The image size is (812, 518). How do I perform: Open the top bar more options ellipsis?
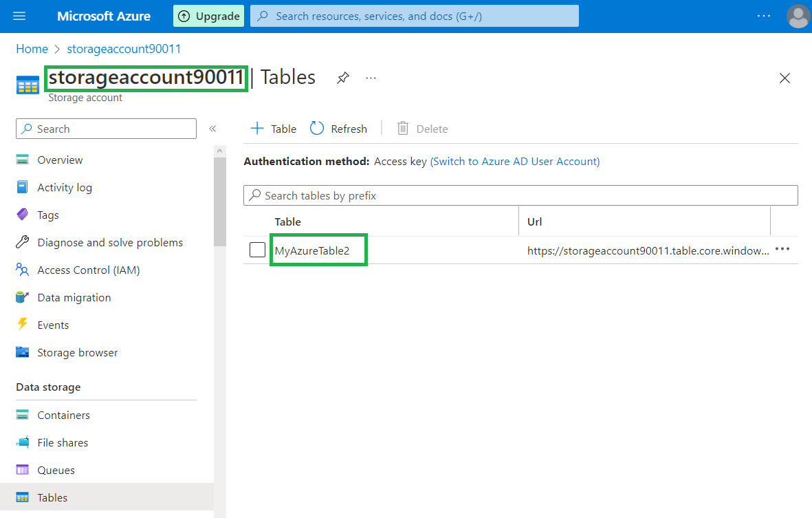coord(763,16)
